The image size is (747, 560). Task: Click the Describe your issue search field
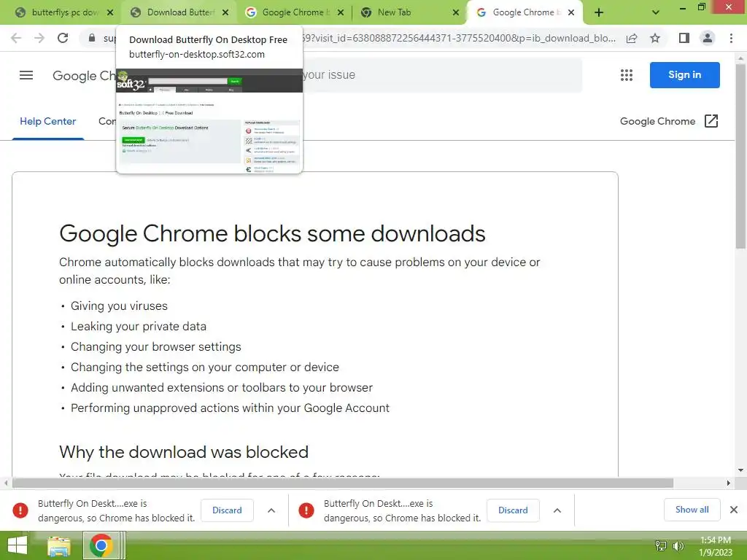(442, 75)
